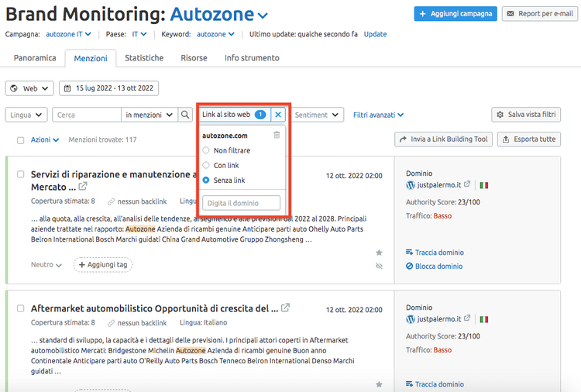Switch to the Info strumento tab
Screen dimensions: 581x392
(252, 58)
